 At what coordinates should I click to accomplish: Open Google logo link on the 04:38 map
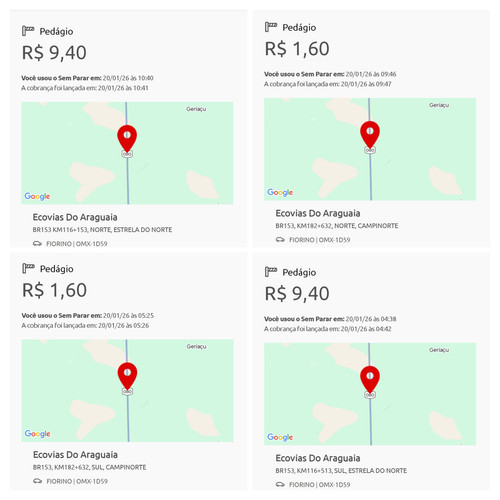tap(280, 437)
